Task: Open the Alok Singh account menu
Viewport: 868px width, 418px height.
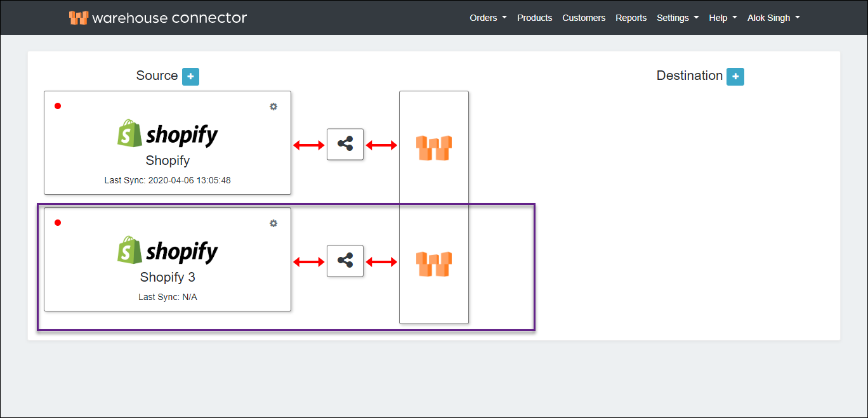Action: pyautogui.click(x=773, y=18)
